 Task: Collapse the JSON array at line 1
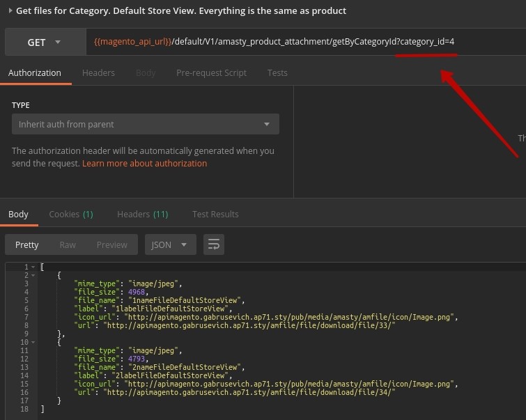pos(33,267)
